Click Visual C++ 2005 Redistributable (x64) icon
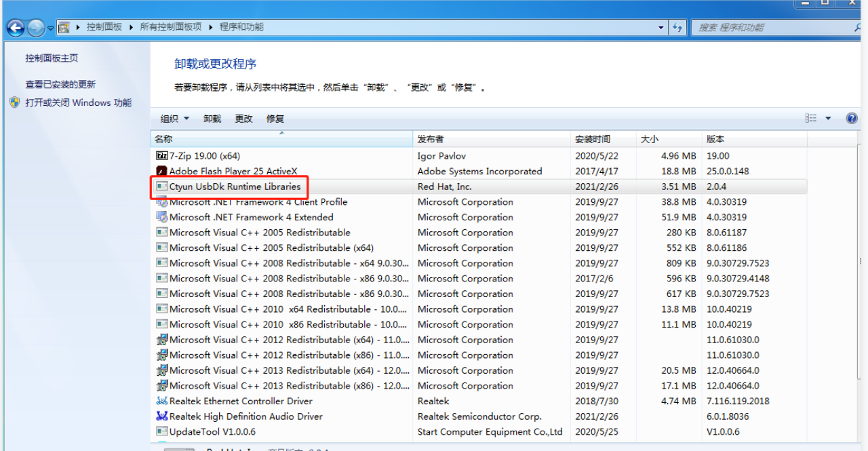Viewport: 868px width, 451px height. click(x=161, y=248)
